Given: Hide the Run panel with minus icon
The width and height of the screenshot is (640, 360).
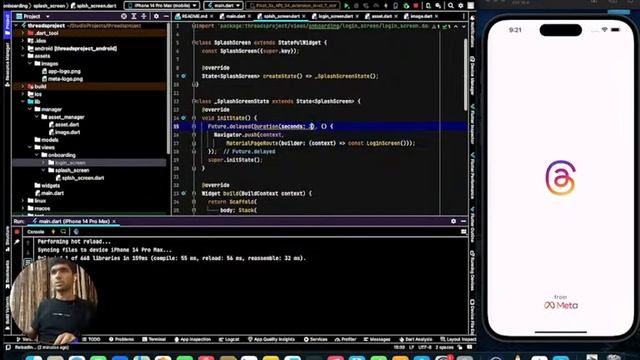Looking at the screenshot, I should pyautogui.click(x=463, y=221).
